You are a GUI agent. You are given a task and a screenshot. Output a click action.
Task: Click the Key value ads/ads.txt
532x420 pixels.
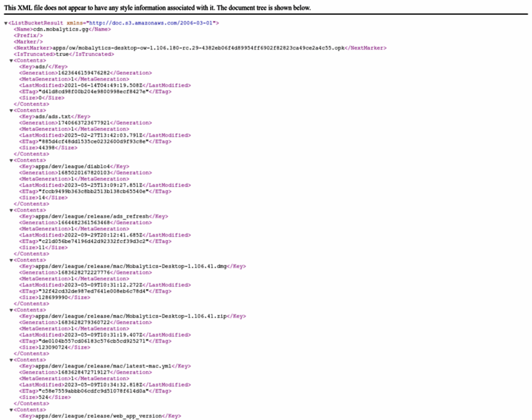pyautogui.click(x=53, y=117)
